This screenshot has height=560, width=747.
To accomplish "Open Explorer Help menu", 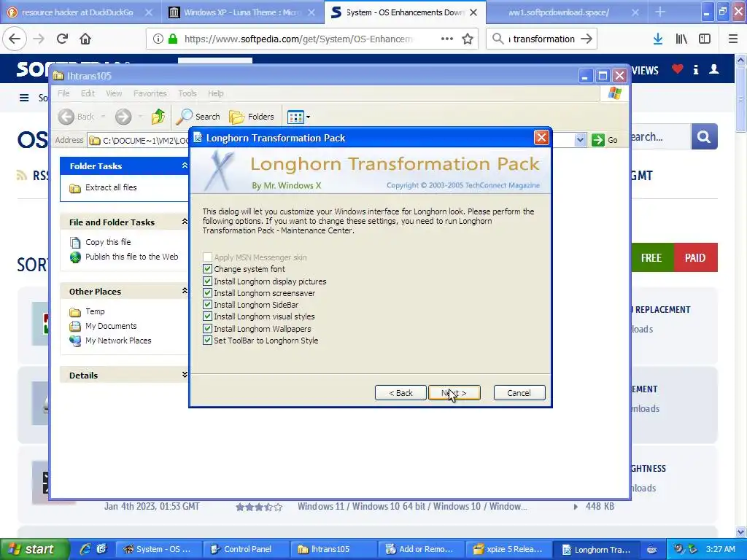I will pyautogui.click(x=215, y=93).
